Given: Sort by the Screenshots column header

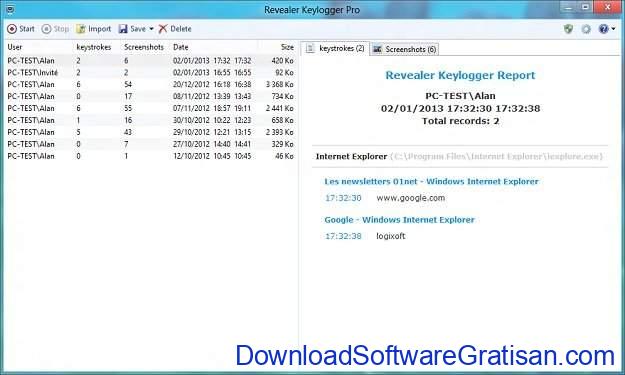Looking at the screenshot, I should pyautogui.click(x=143, y=47).
